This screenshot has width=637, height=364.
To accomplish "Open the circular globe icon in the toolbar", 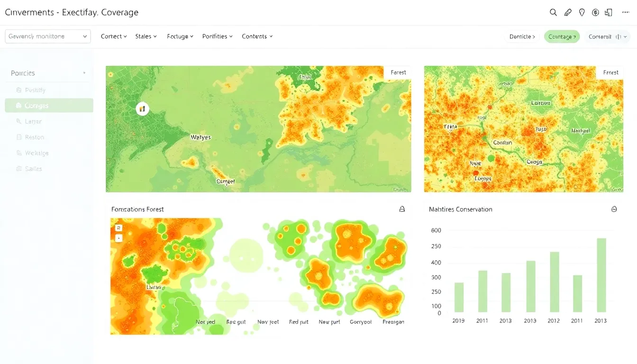I will pos(595,12).
